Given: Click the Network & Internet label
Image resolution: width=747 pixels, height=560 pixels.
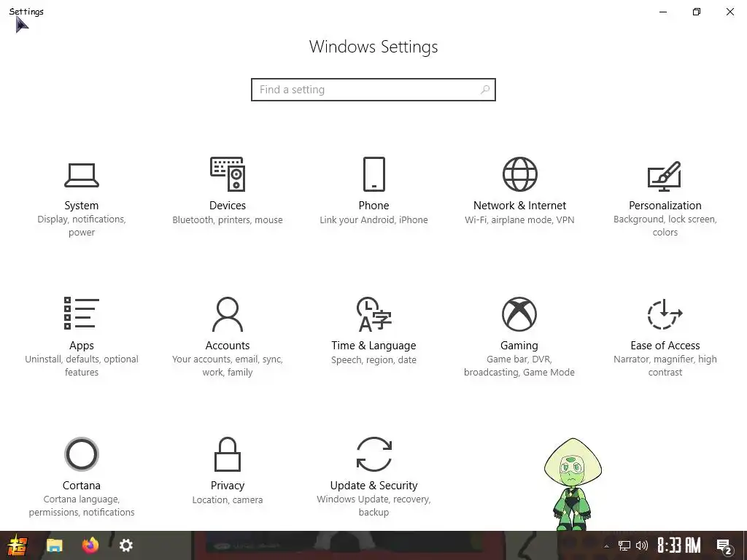Looking at the screenshot, I should tap(519, 205).
